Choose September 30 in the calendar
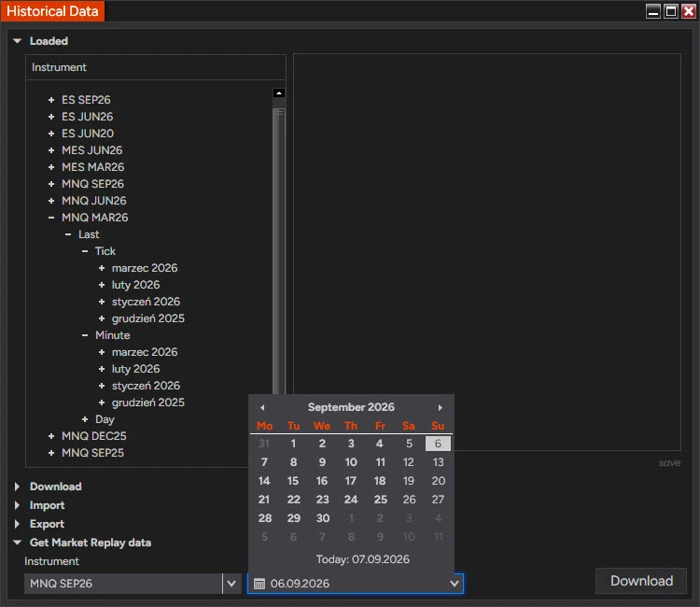The height and width of the screenshot is (607, 700). [323, 518]
